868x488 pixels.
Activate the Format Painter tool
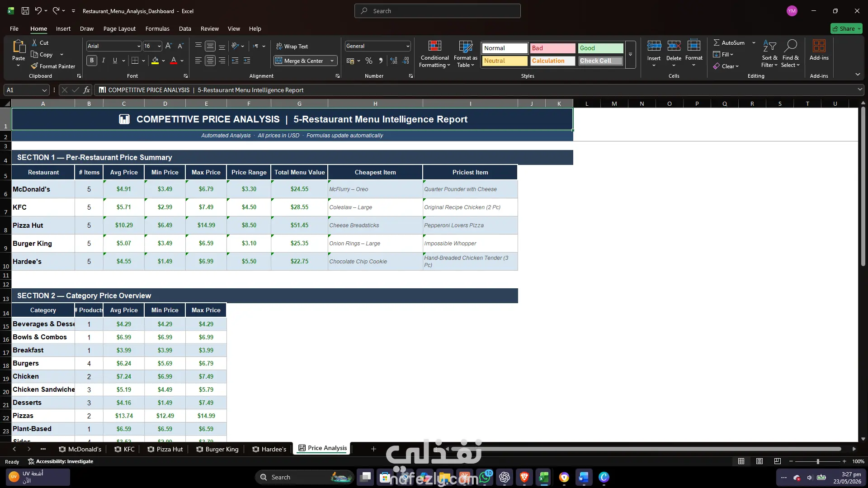pos(53,66)
